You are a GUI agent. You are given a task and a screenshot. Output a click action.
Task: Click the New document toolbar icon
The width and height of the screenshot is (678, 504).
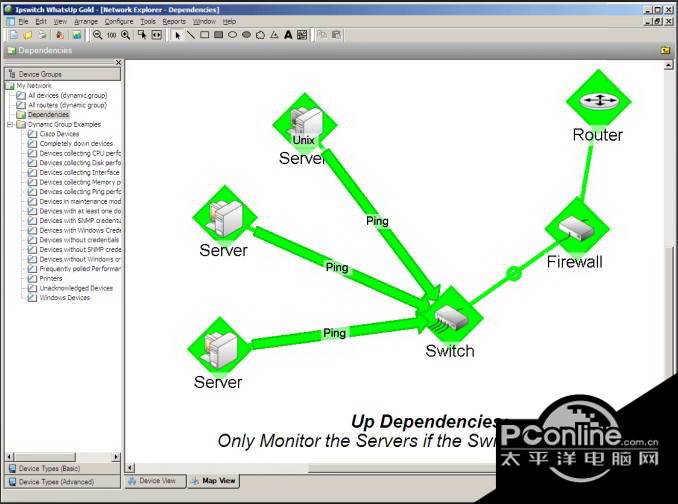(14, 35)
